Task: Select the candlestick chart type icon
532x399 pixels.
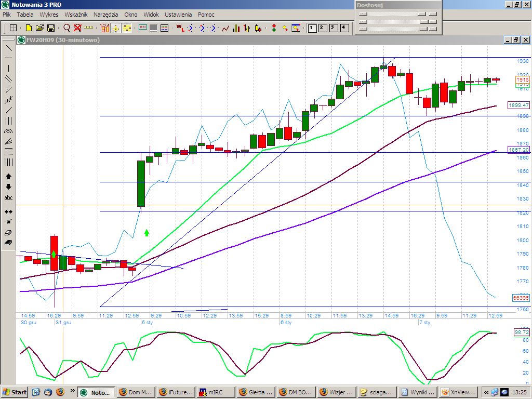Action: pos(258,28)
